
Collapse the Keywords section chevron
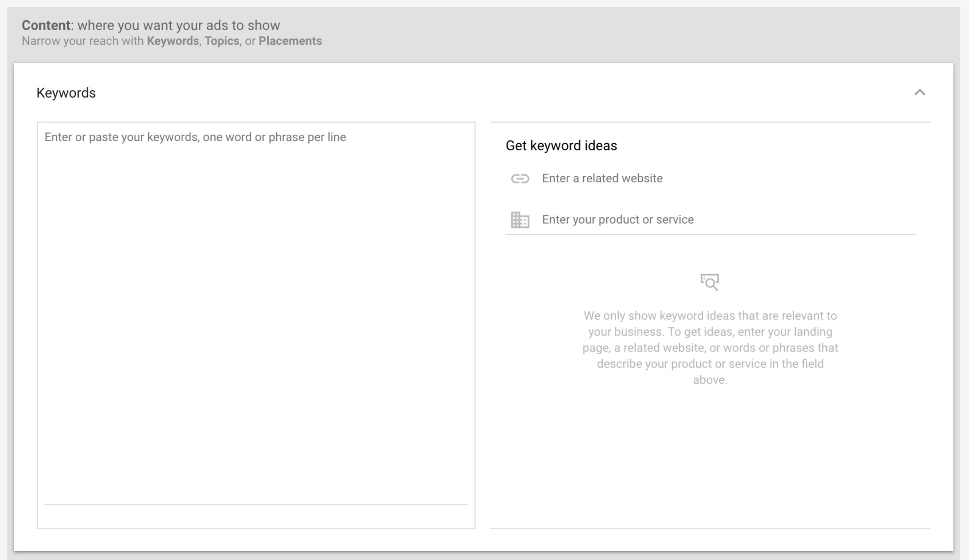(x=919, y=92)
